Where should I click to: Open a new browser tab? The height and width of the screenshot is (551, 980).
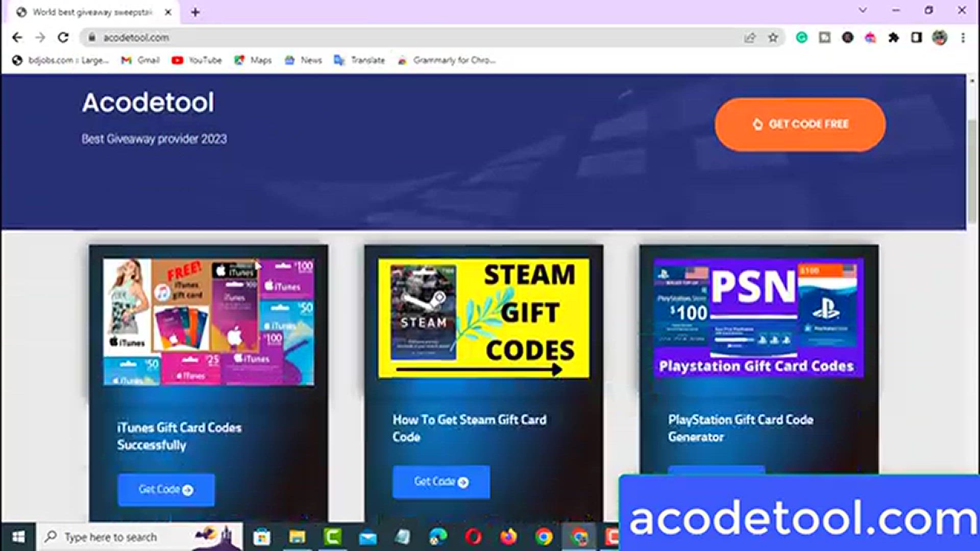pyautogui.click(x=195, y=12)
